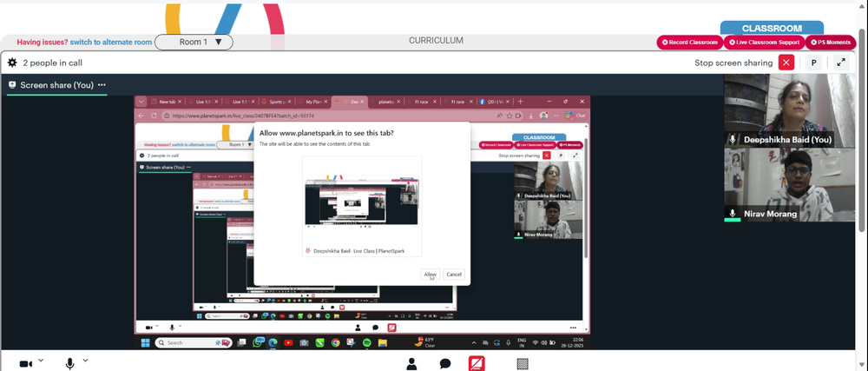Open ENG IN language switcher in shared taskbar

[x=522, y=342]
